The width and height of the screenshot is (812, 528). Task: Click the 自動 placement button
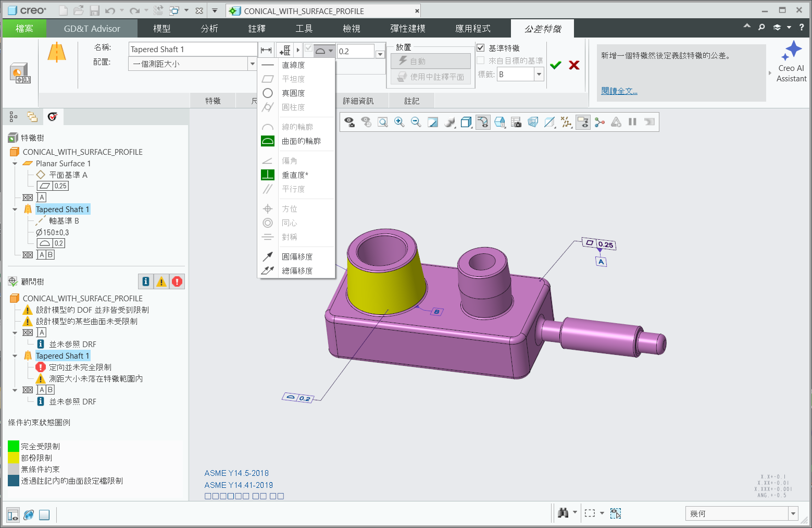[x=431, y=61]
